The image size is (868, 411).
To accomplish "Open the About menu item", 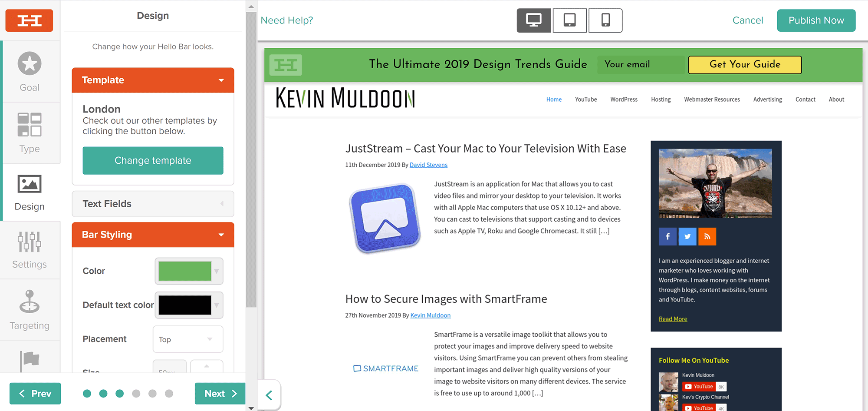I will [x=836, y=99].
